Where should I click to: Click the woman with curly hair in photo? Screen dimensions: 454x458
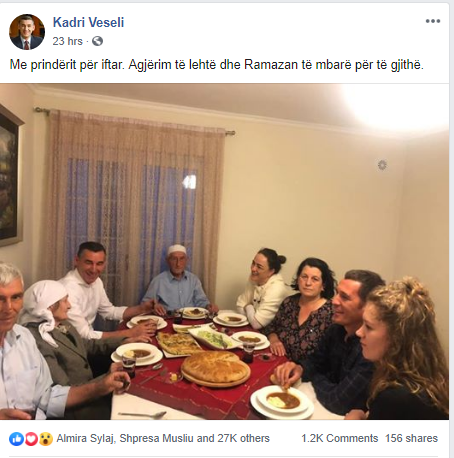(x=403, y=347)
